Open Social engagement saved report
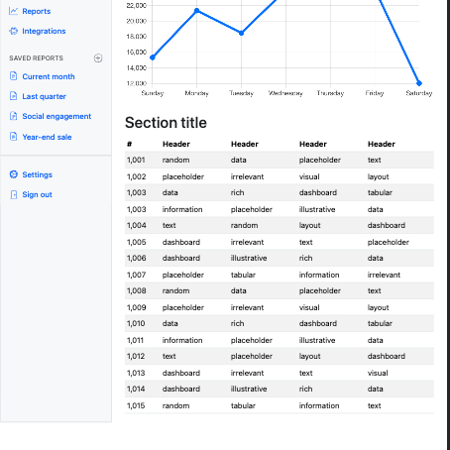The width and height of the screenshot is (450, 450). click(x=57, y=116)
